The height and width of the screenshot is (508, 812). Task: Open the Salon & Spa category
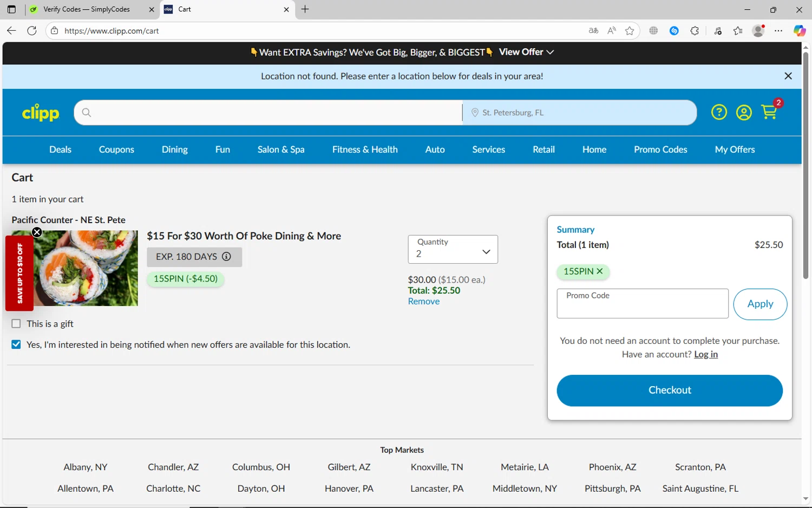tap(281, 149)
